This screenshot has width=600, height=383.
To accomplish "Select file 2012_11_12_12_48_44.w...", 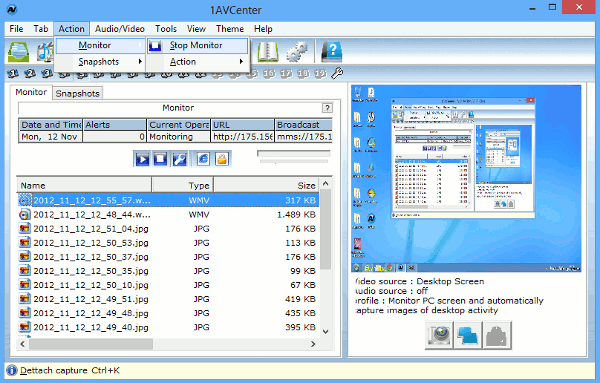I will (168, 214).
